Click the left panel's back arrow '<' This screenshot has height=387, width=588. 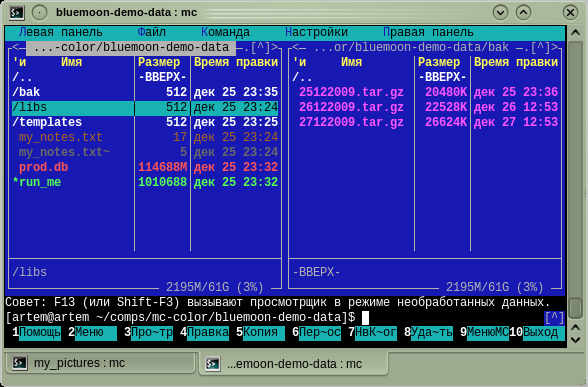(15, 47)
